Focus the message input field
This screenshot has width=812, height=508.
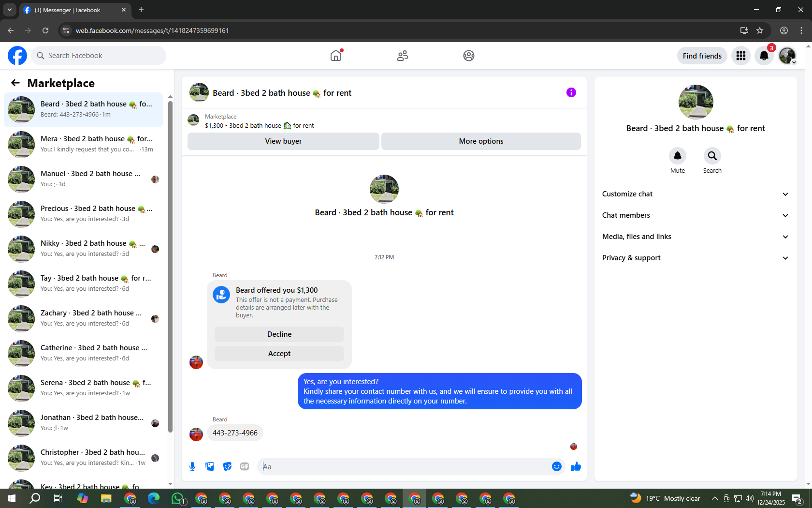coord(405,466)
